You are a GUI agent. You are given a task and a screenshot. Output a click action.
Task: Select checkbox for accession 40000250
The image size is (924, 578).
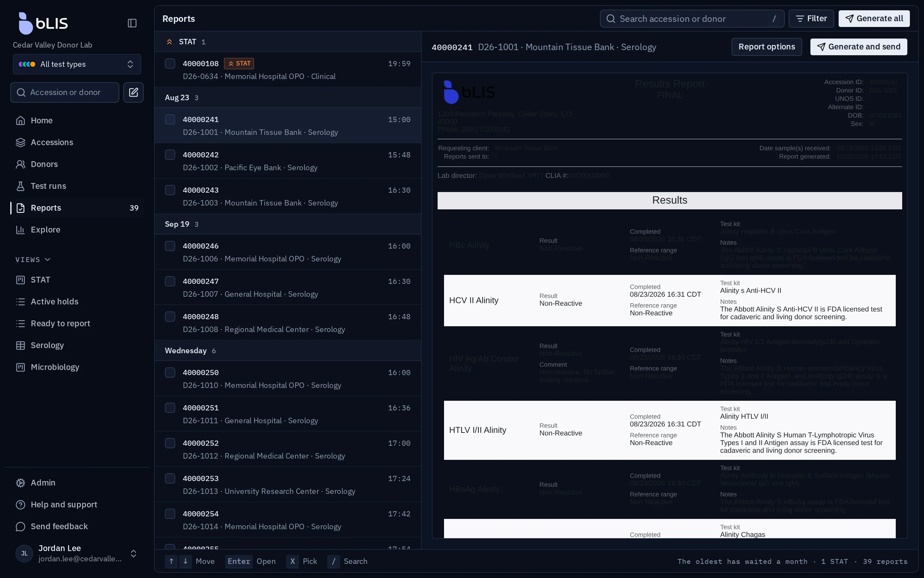click(170, 372)
